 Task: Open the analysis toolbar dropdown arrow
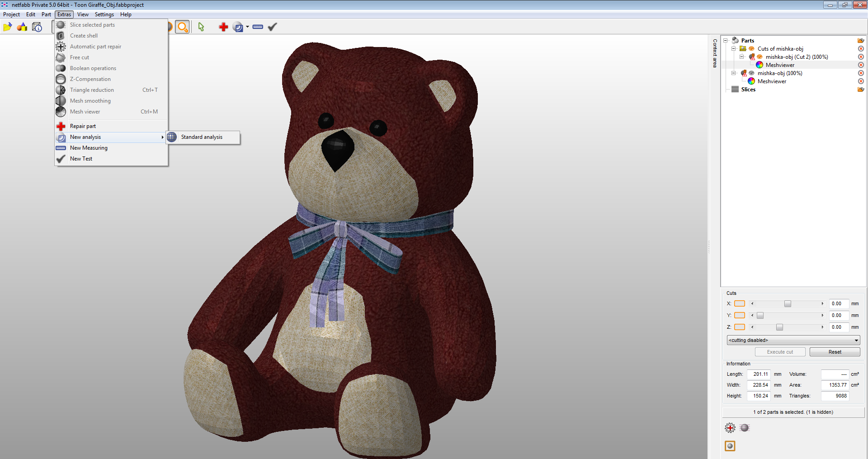tap(247, 27)
